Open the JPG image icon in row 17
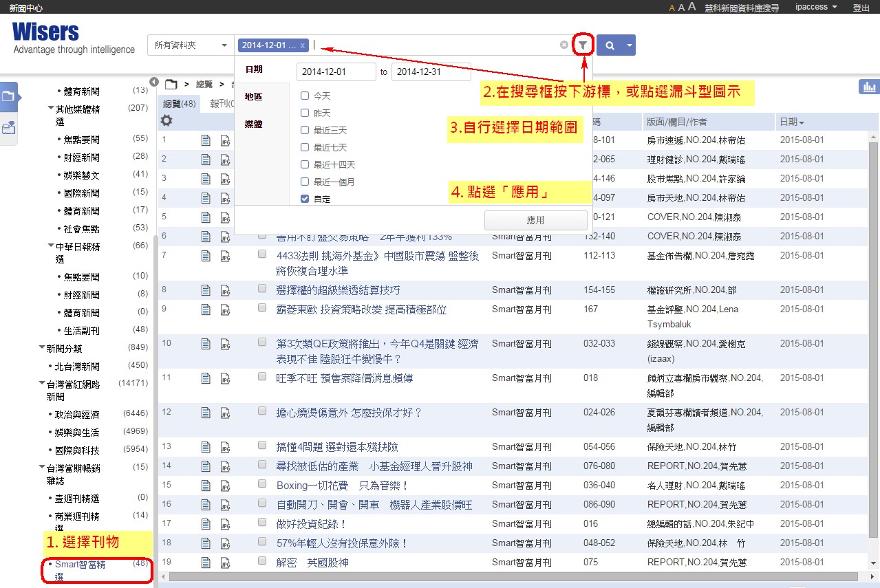Screen dimensions: 880x588 225,524
